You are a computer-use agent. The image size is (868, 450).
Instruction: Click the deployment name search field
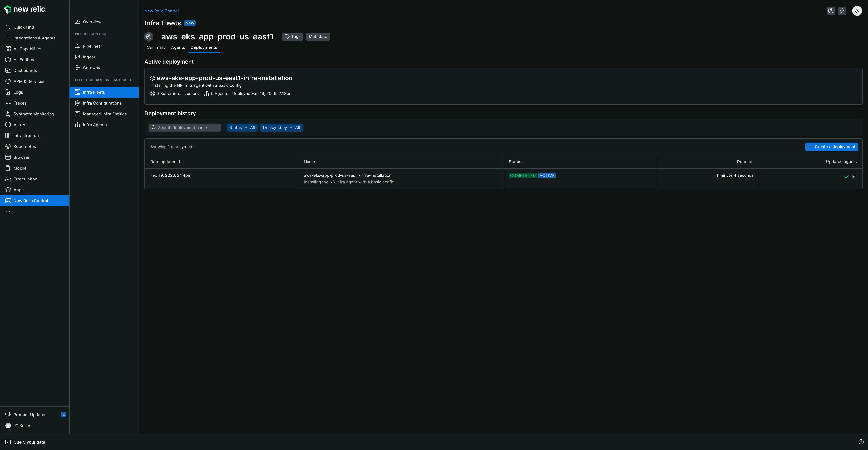pyautogui.click(x=185, y=127)
